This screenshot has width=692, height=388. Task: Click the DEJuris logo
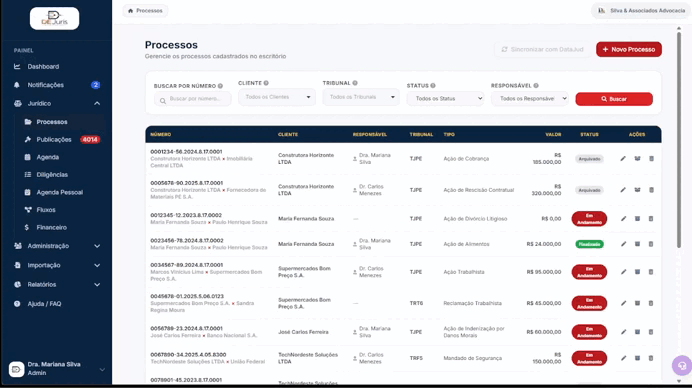coord(54,19)
